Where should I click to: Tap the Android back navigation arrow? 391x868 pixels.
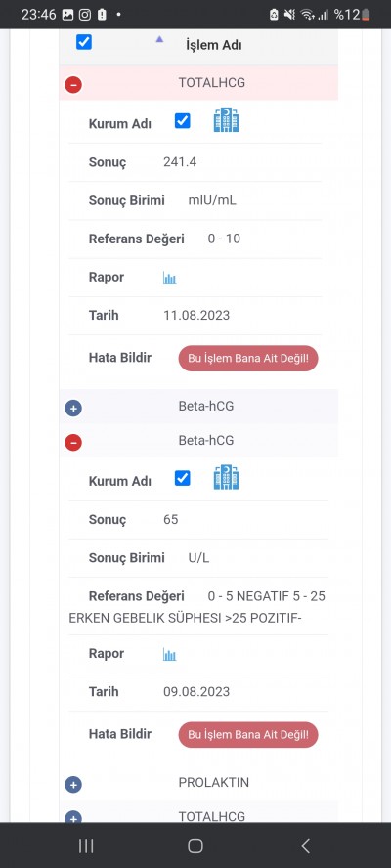click(x=305, y=846)
